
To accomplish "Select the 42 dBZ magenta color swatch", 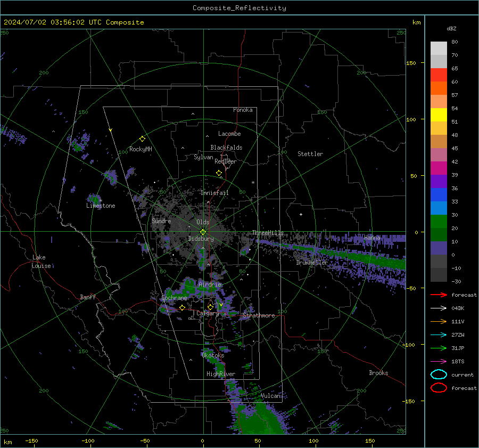I will tap(439, 168).
